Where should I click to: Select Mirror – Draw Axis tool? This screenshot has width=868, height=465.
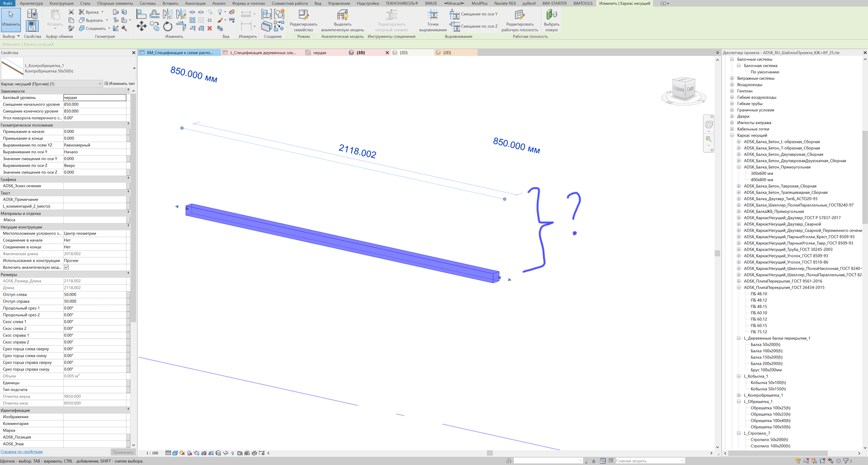[181, 14]
